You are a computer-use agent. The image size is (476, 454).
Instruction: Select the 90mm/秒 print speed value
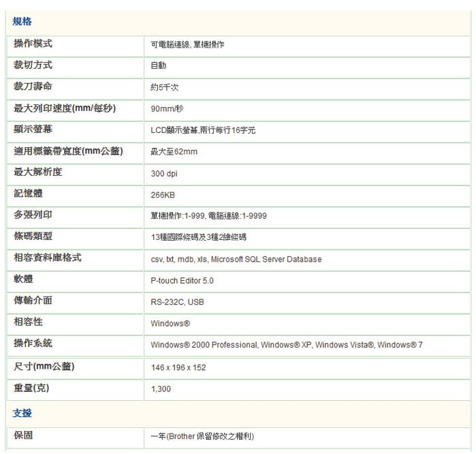167,109
